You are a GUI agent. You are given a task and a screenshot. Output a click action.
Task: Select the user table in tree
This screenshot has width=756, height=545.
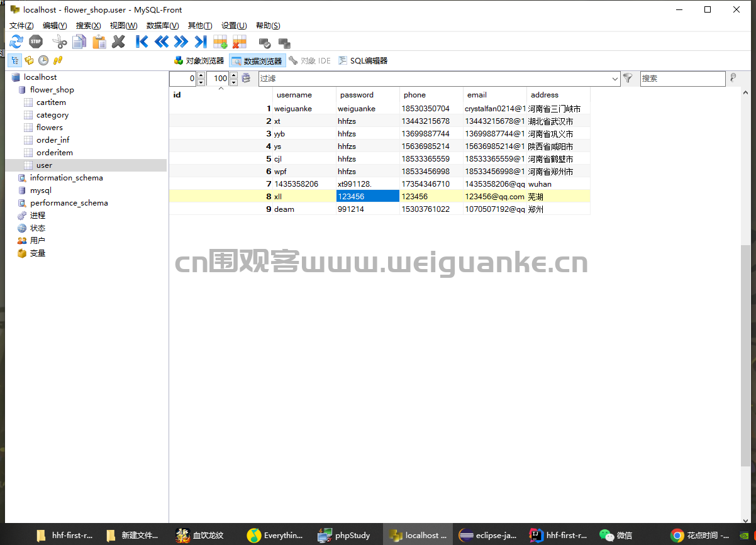tap(44, 165)
